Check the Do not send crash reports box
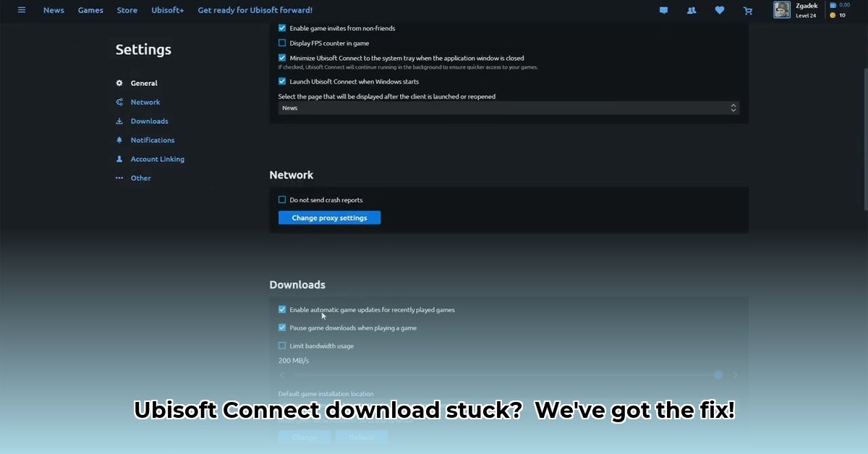868x454 pixels. (x=281, y=200)
